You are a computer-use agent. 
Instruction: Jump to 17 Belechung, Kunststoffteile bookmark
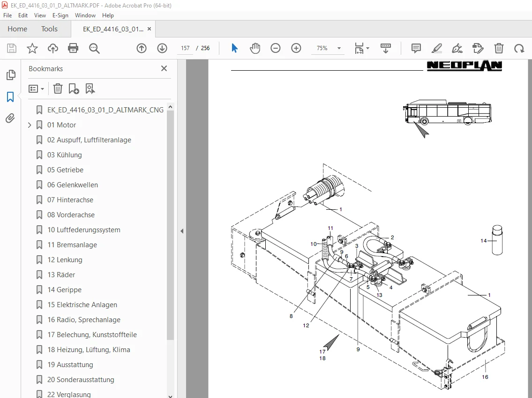coord(92,335)
